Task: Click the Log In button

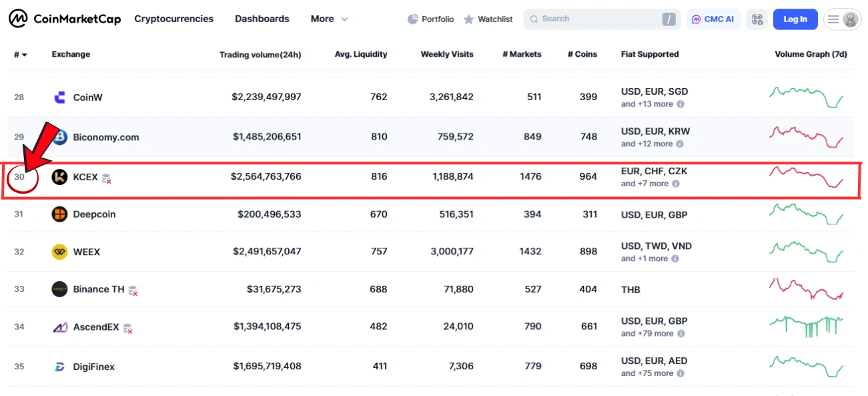Action: pos(795,19)
